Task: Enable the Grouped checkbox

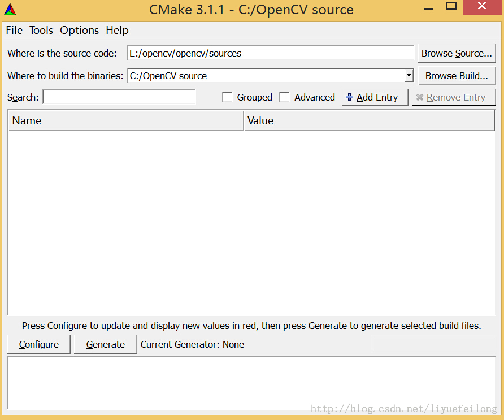Action: 227,97
